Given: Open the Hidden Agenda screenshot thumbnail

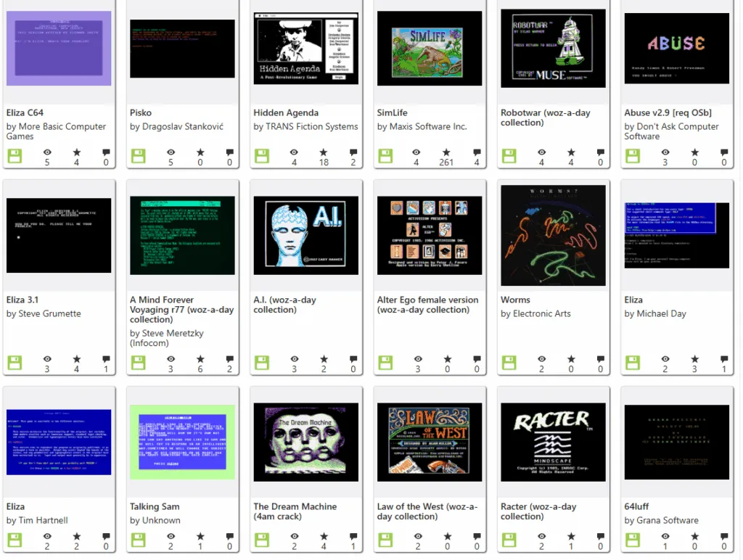Looking at the screenshot, I should (306, 49).
